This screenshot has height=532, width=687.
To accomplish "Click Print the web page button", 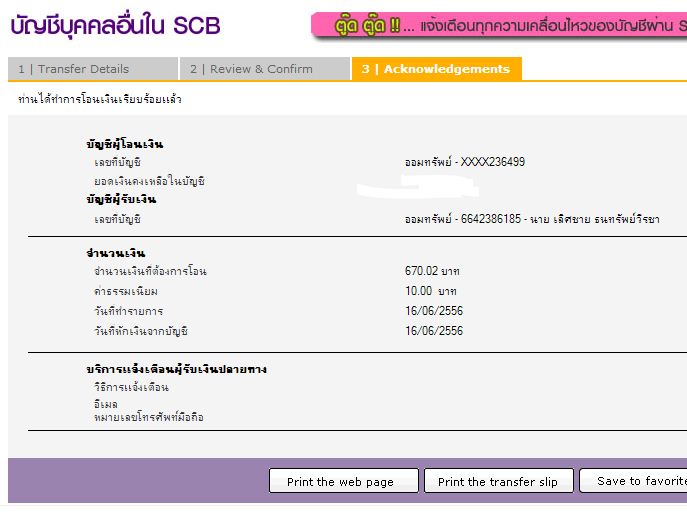I will pos(344,481).
